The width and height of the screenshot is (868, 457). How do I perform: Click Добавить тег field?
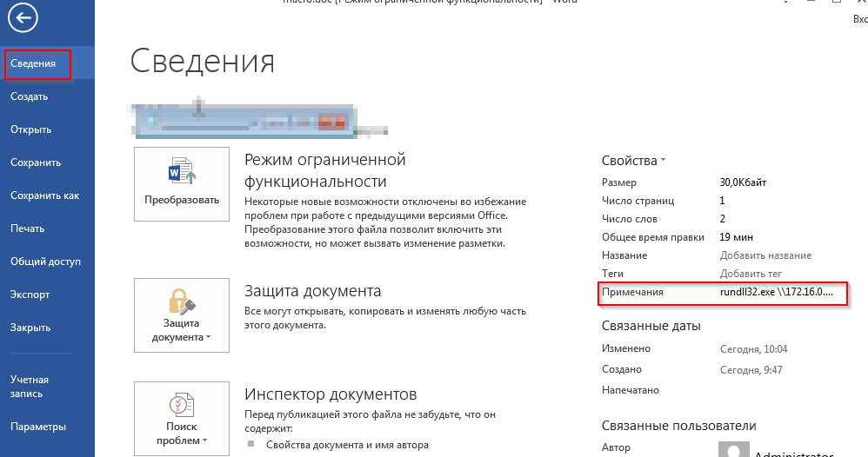[x=751, y=274]
